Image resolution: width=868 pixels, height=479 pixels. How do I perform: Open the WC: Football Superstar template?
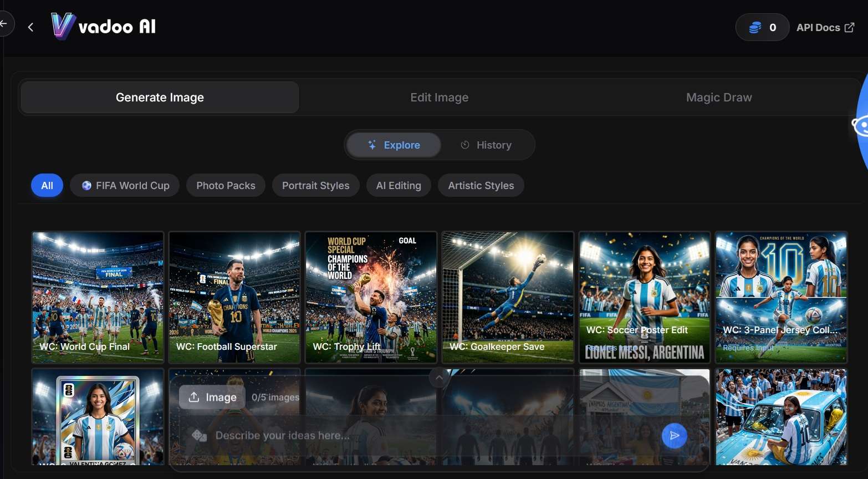click(234, 297)
